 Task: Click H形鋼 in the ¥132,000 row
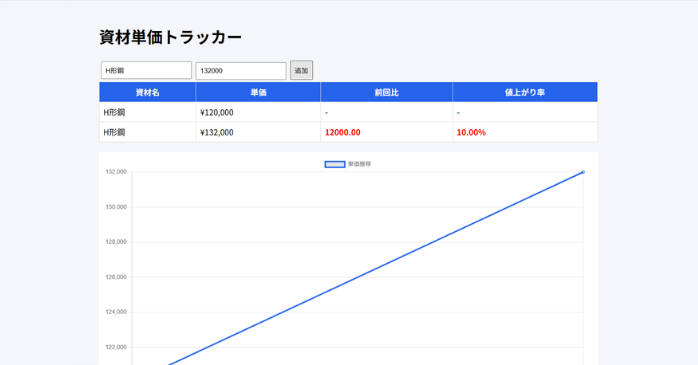pyautogui.click(x=114, y=132)
